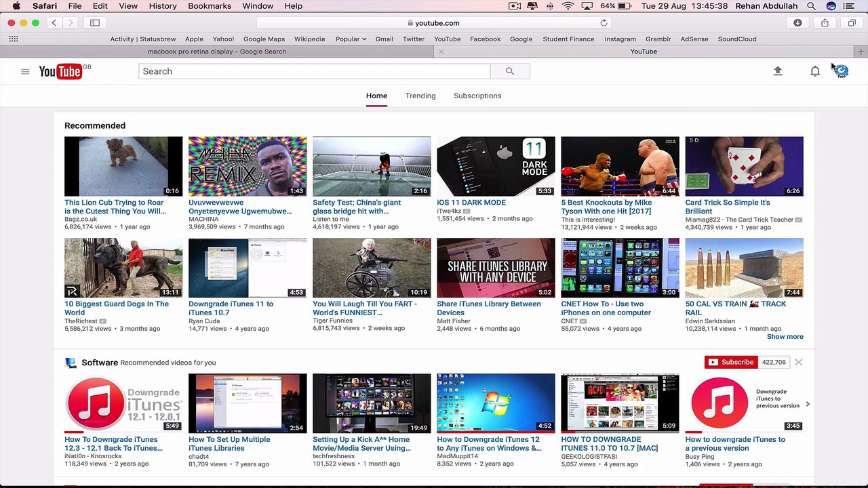This screenshot has width=868, height=488.
Task: Click the Safari address bar
Action: pos(434,23)
